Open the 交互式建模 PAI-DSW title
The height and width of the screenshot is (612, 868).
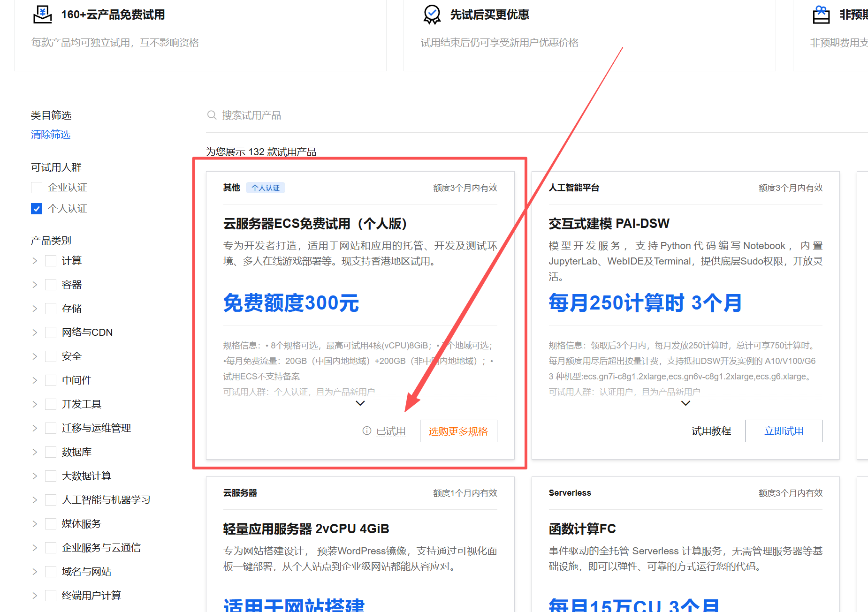pos(609,224)
